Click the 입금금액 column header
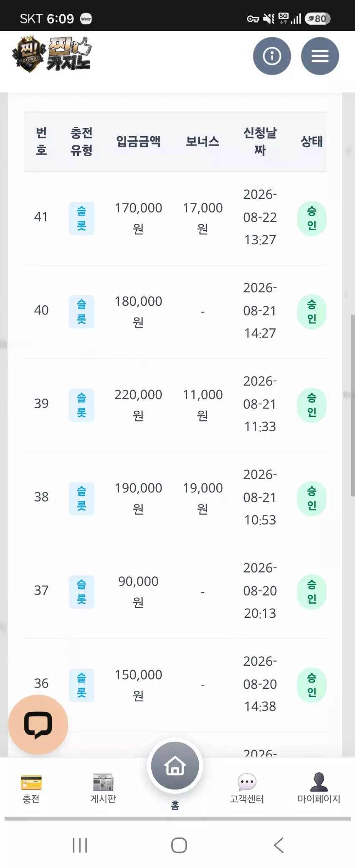 coord(138,141)
